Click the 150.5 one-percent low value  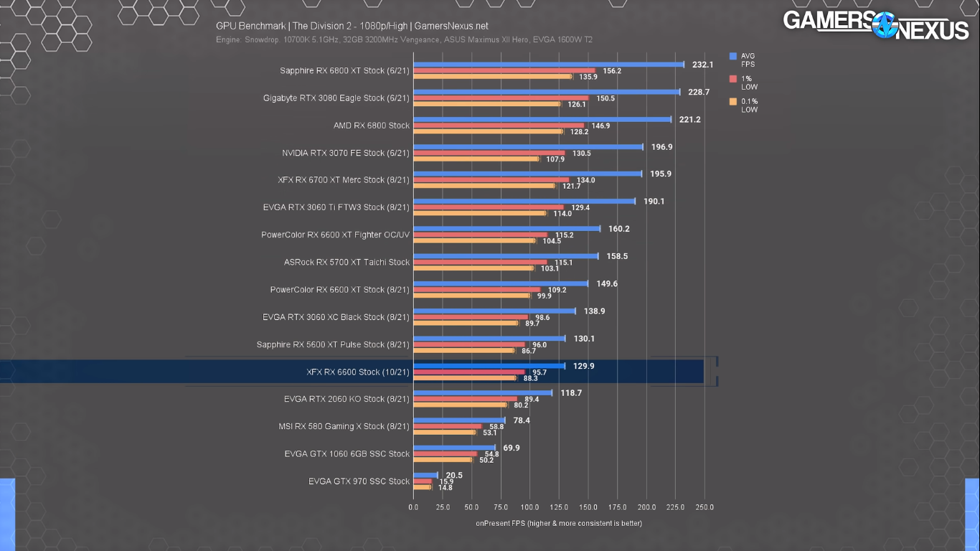606,98
